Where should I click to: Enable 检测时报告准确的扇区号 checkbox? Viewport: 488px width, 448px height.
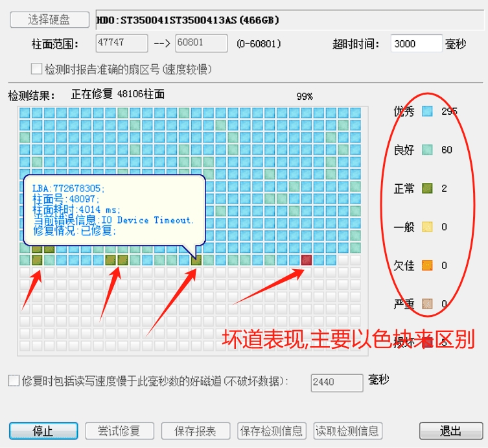click(x=37, y=69)
